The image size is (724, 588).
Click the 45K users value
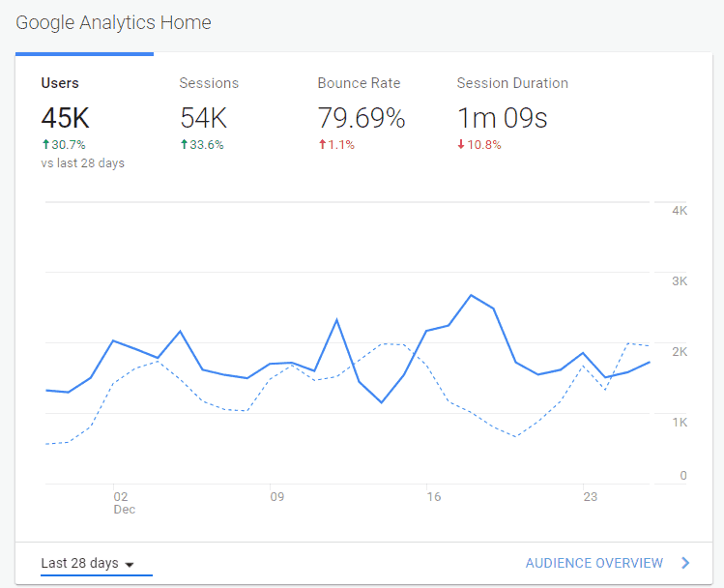[x=65, y=118]
